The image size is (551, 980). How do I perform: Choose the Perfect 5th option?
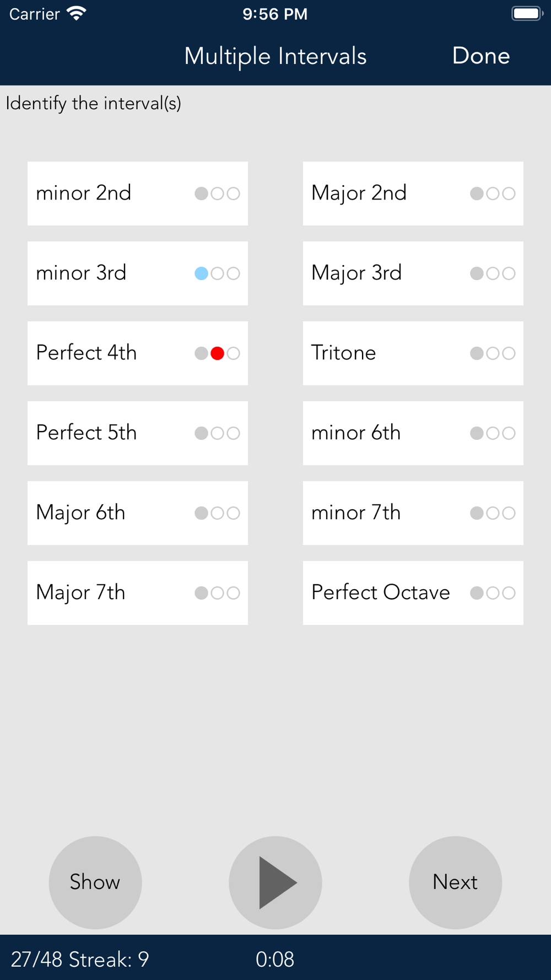click(x=138, y=433)
